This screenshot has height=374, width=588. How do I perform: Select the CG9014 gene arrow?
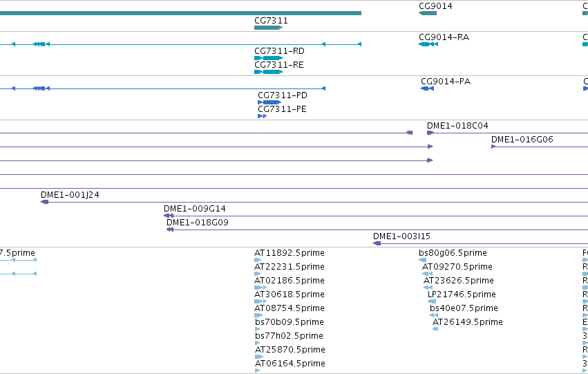(428, 13)
